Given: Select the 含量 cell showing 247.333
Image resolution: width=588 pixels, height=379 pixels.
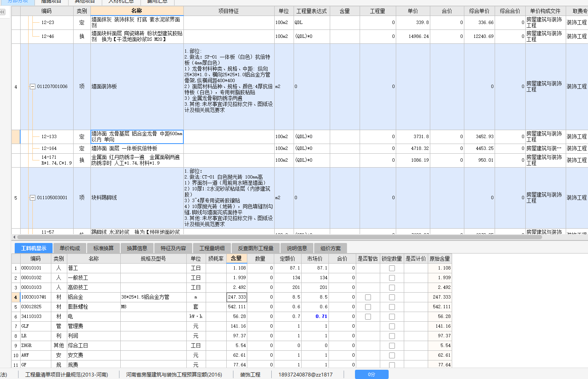Looking at the screenshot, I should tap(236, 297).
